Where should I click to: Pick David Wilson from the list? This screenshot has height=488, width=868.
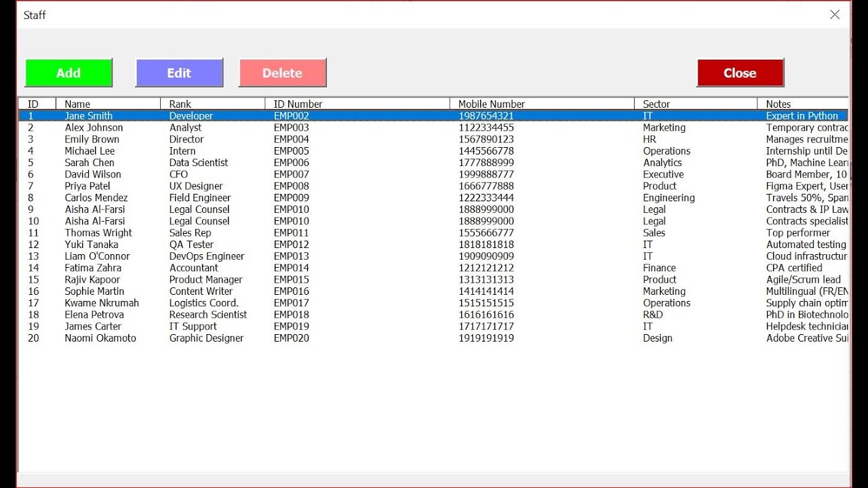point(433,174)
